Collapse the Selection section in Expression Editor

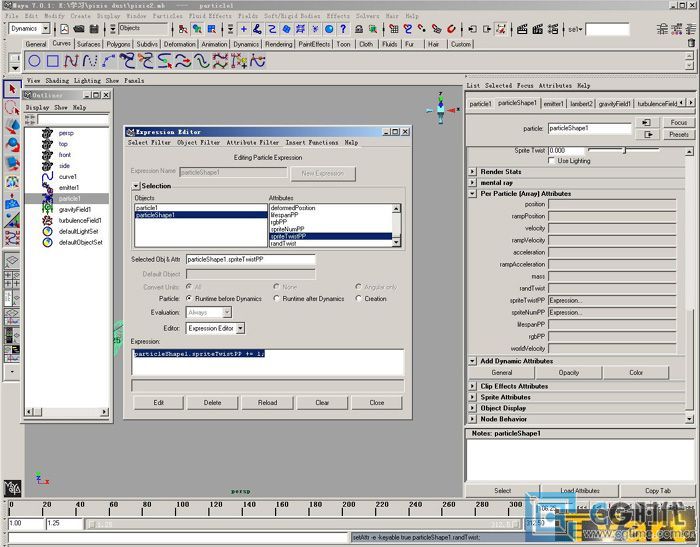(136, 186)
